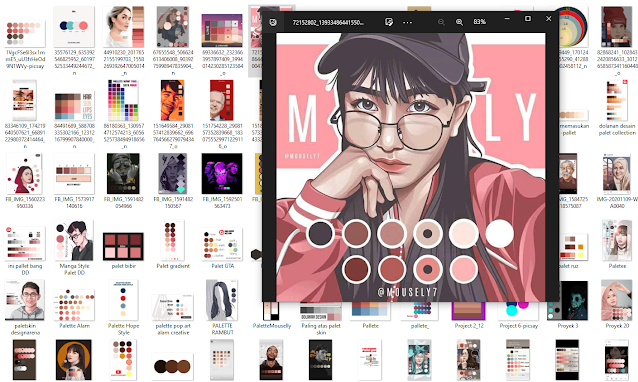Image resolution: width=638 pixels, height=382 pixels.
Task: Open the Edit image icon in Photos toolbar
Action: [389, 22]
